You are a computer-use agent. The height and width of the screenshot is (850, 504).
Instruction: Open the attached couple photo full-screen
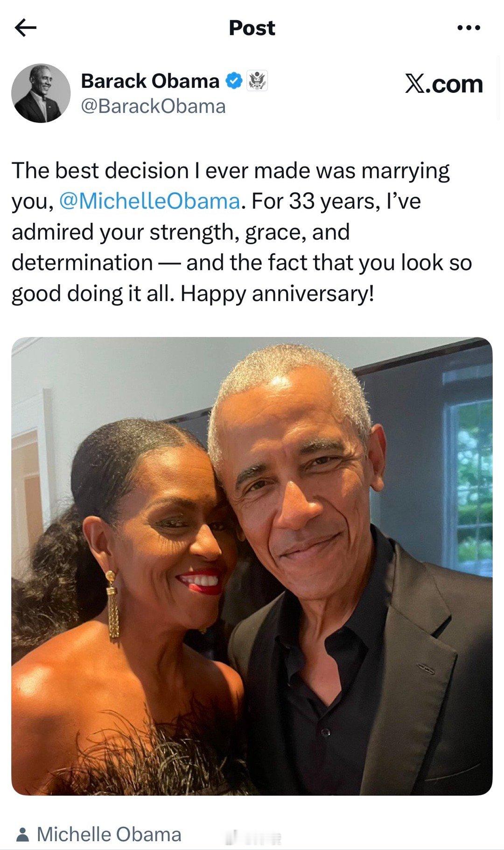[x=252, y=566]
